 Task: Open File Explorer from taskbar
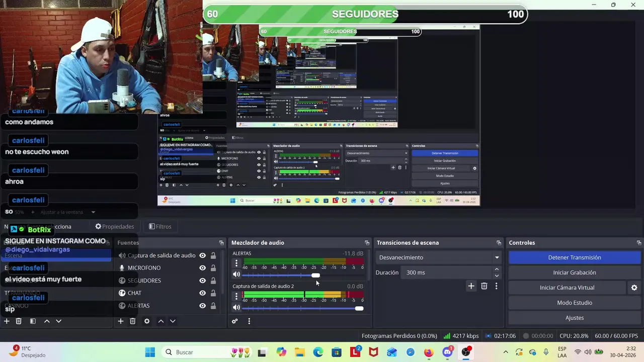[299, 352]
